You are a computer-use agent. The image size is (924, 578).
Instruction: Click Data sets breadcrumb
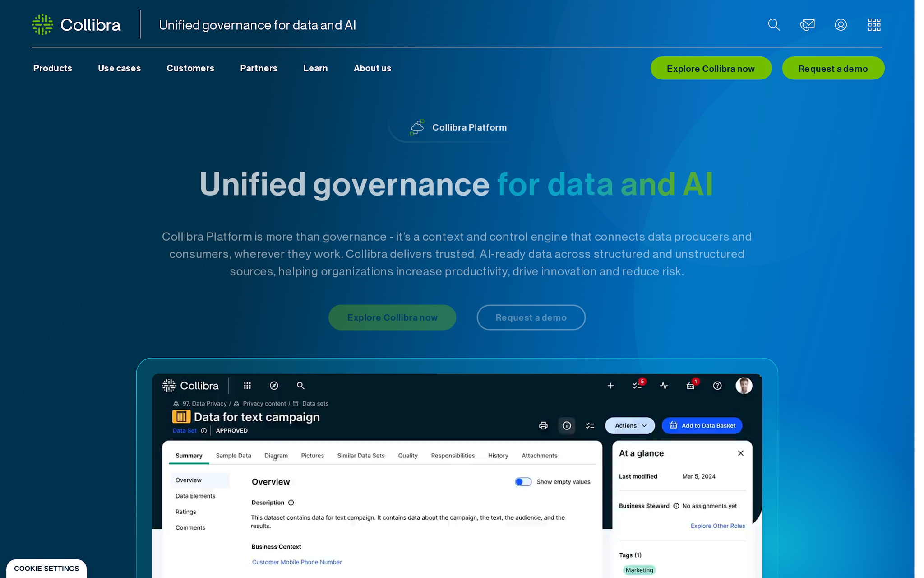[x=315, y=404]
